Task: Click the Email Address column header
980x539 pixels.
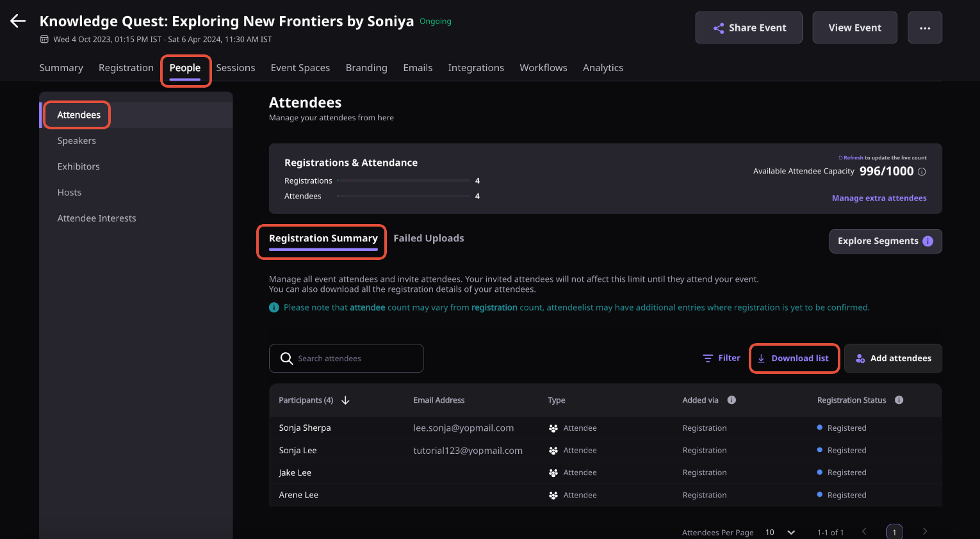Action: (x=439, y=400)
